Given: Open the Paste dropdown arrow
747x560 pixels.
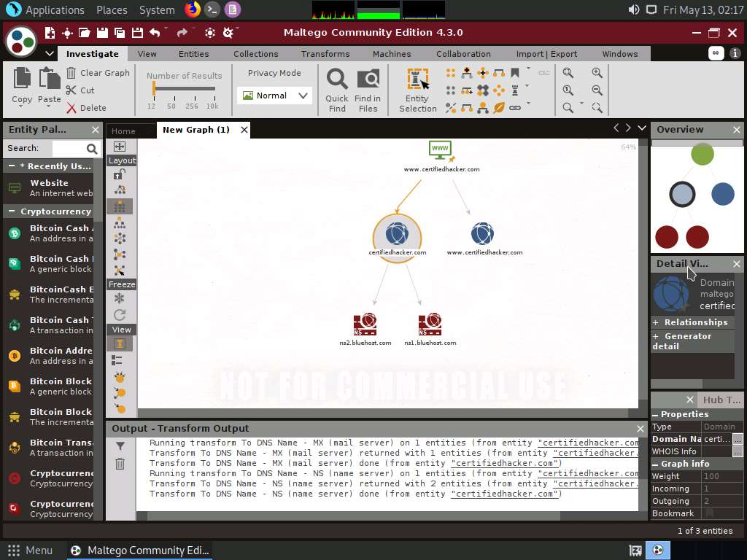Looking at the screenshot, I should click(x=50, y=106).
